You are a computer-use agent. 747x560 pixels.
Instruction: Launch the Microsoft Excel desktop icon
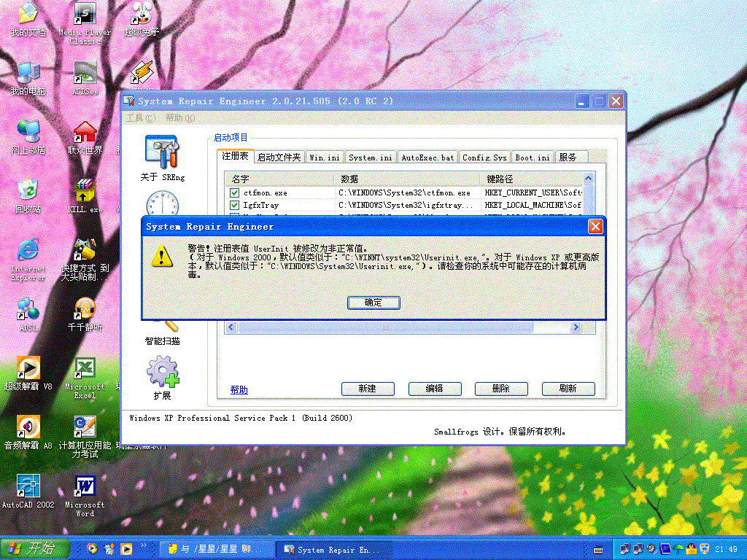(x=85, y=378)
